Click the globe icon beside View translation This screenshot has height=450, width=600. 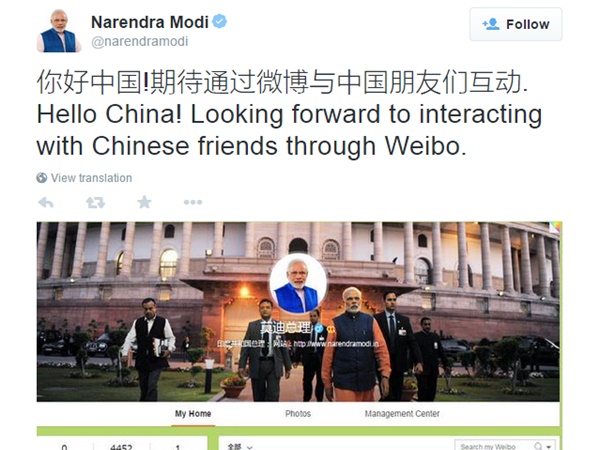click(42, 178)
